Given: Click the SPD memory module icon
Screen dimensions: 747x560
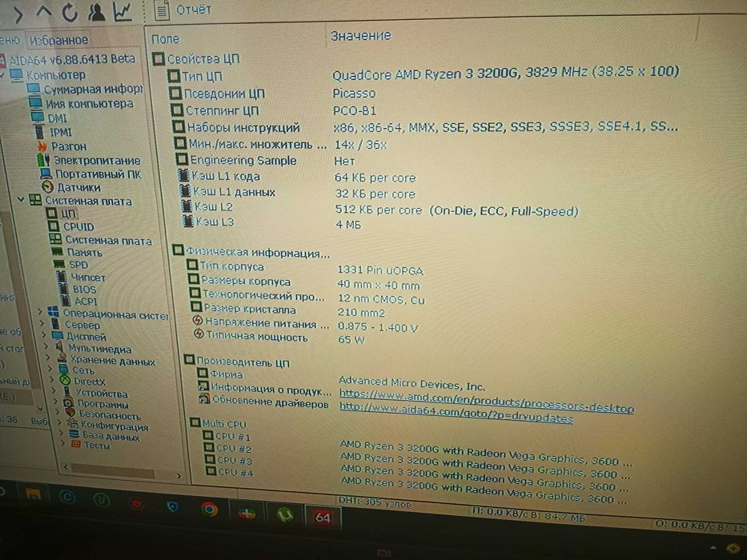Looking at the screenshot, I should pos(59,264).
